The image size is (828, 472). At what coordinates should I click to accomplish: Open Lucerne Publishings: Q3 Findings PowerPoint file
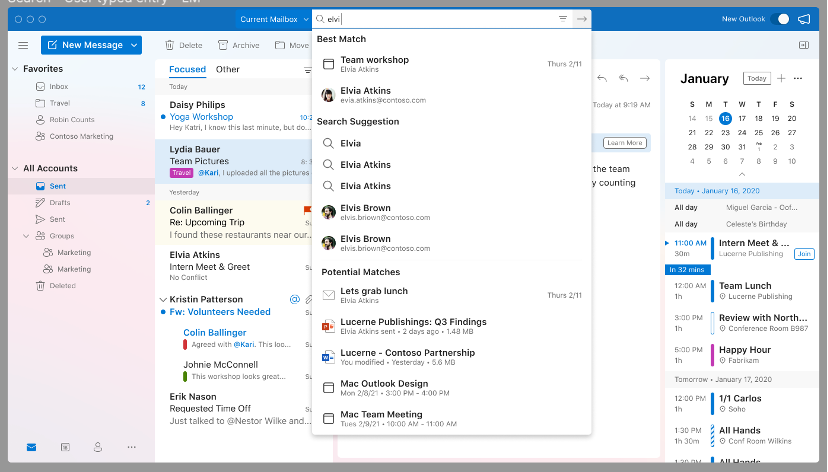click(451, 326)
